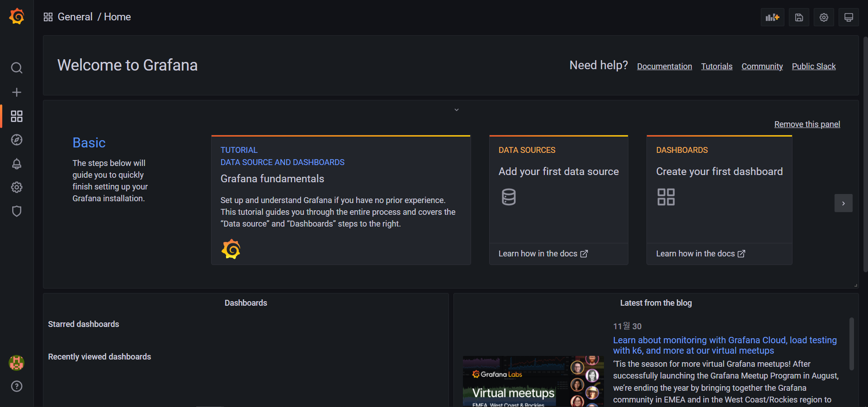Click the database icon in Data Sources card
Viewport: 868px width, 407px height.
(x=509, y=197)
